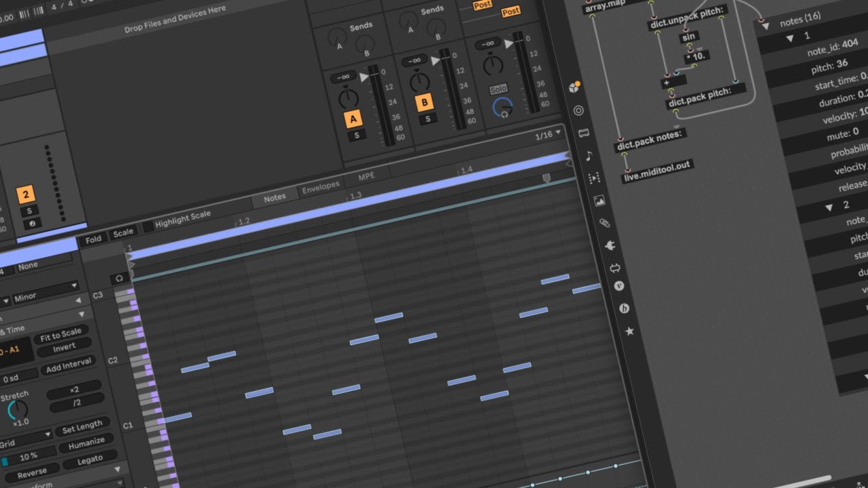868x488 pixels.
Task: Collapse note group 1 in the notes list
Action: coord(789,38)
